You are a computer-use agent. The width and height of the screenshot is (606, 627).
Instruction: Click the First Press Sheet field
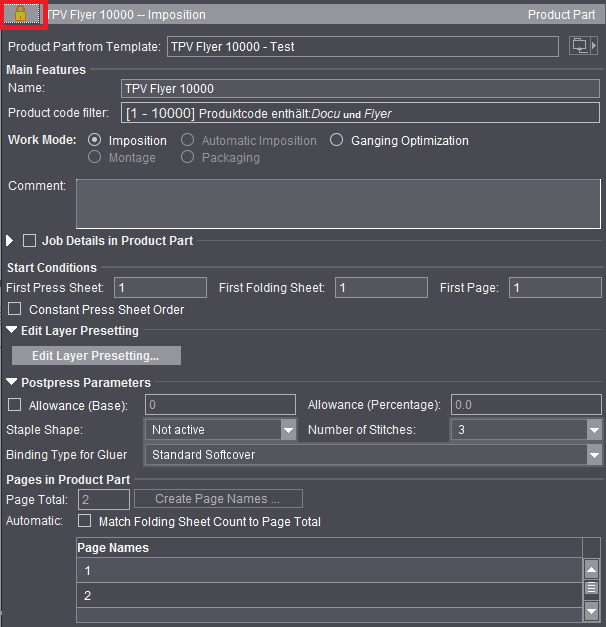tap(160, 288)
